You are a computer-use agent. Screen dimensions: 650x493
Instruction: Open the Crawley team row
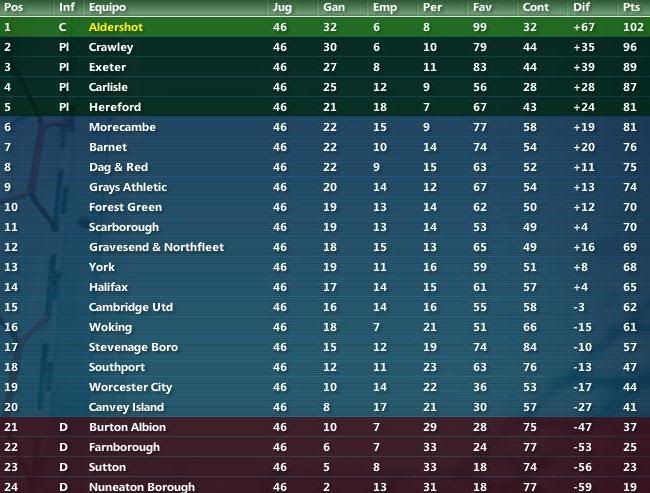point(325,47)
